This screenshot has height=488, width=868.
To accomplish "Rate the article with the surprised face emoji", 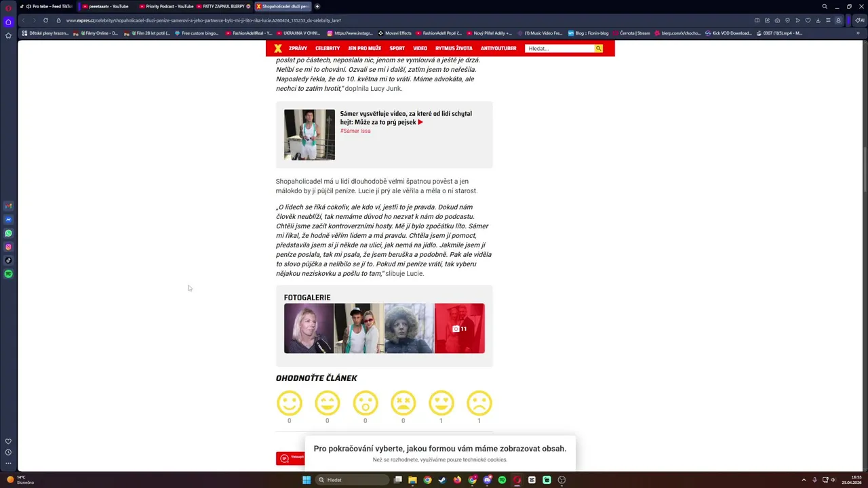I will point(366,403).
